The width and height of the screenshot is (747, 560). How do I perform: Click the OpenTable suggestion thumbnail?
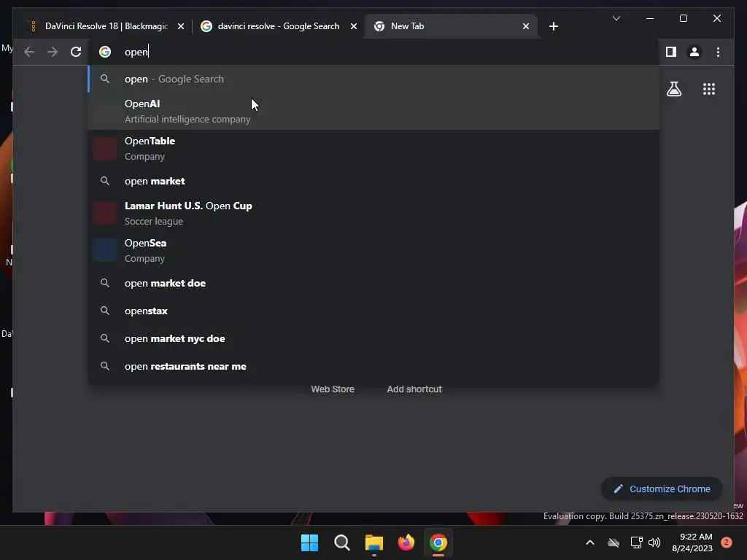(x=105, y=149)
